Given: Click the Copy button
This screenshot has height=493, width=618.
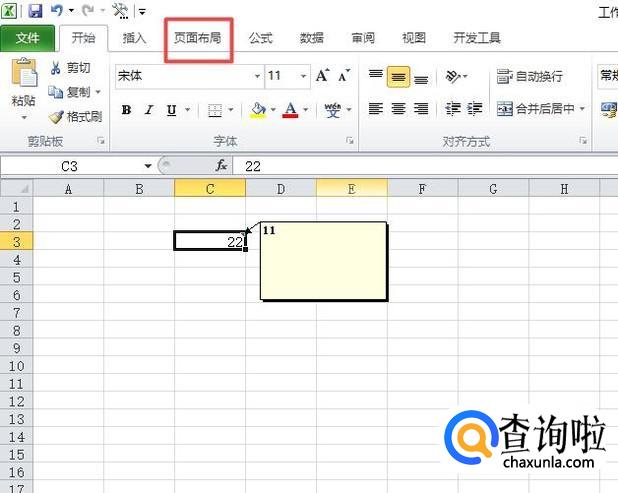Looking at the screenshot, I should tap(69, 92).
